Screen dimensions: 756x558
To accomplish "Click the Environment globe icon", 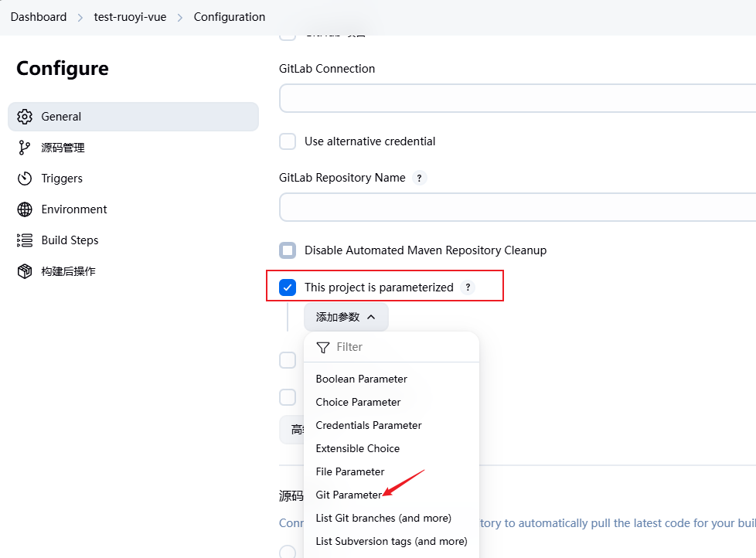I will click(25, 209).
